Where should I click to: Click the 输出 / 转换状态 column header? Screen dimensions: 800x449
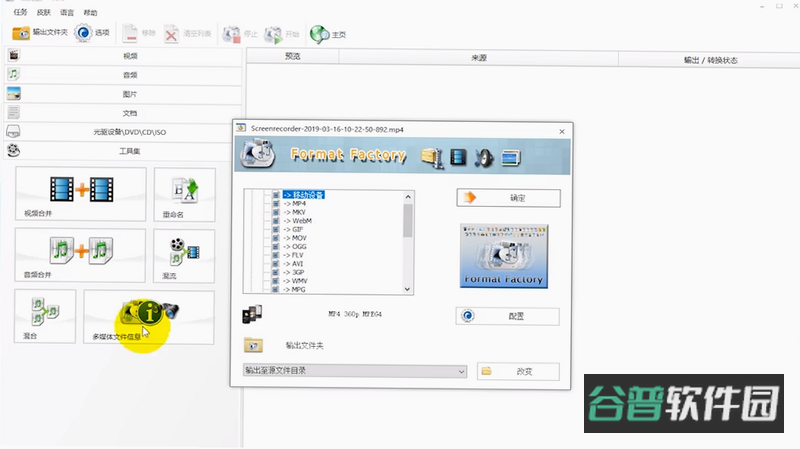click(710, 60)
